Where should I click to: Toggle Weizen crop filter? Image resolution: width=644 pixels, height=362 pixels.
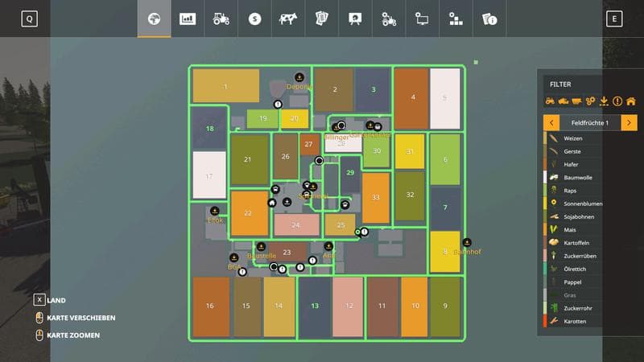click(572, 138)
